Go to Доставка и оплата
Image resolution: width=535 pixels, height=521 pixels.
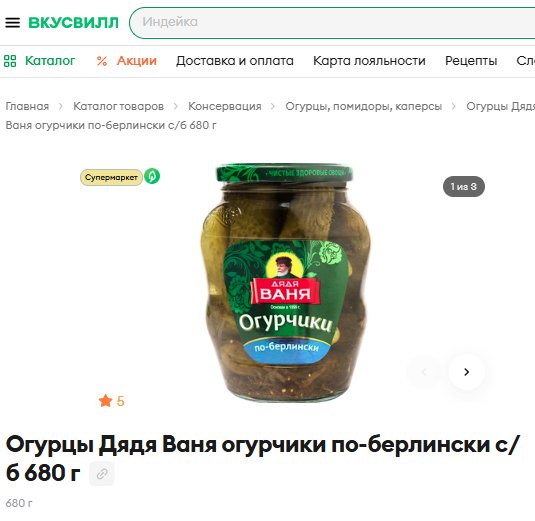(x=235, y=61)
